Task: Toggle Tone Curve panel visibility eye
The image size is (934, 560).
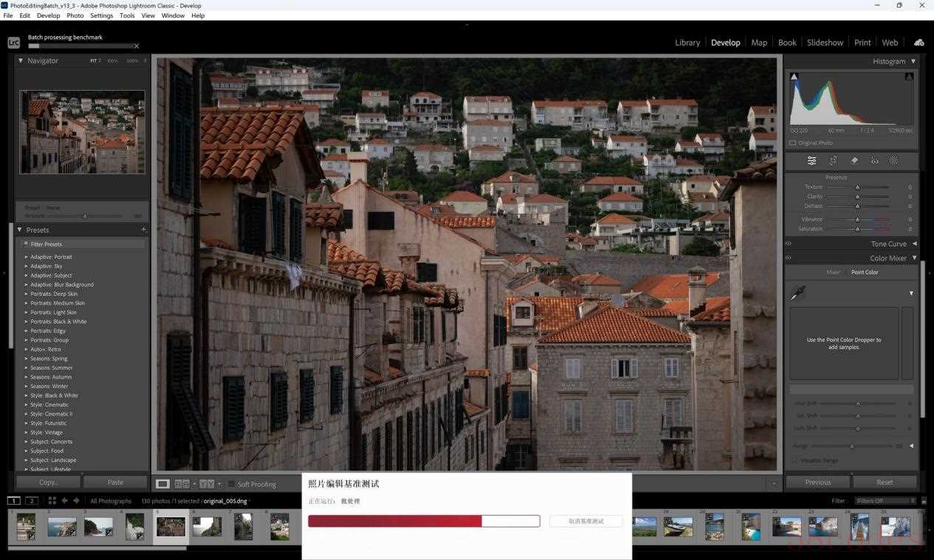Action: (x=789, y=243)
